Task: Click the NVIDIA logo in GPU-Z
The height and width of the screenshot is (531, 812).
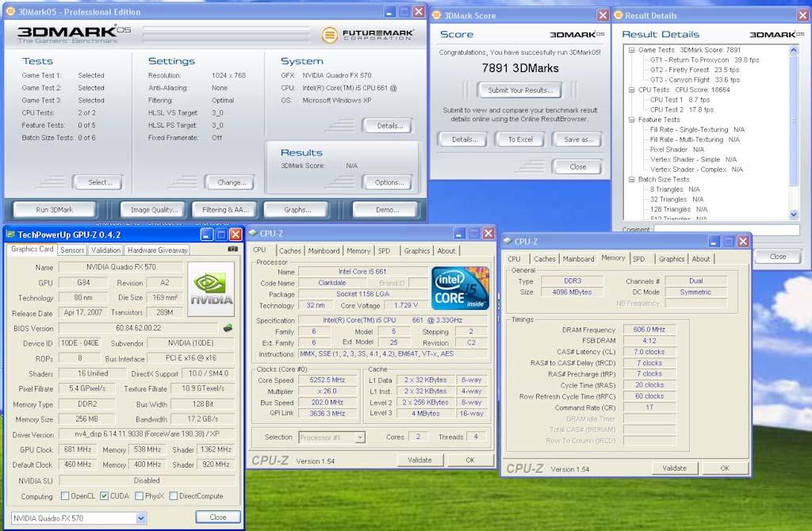Action: pos(211,288)
